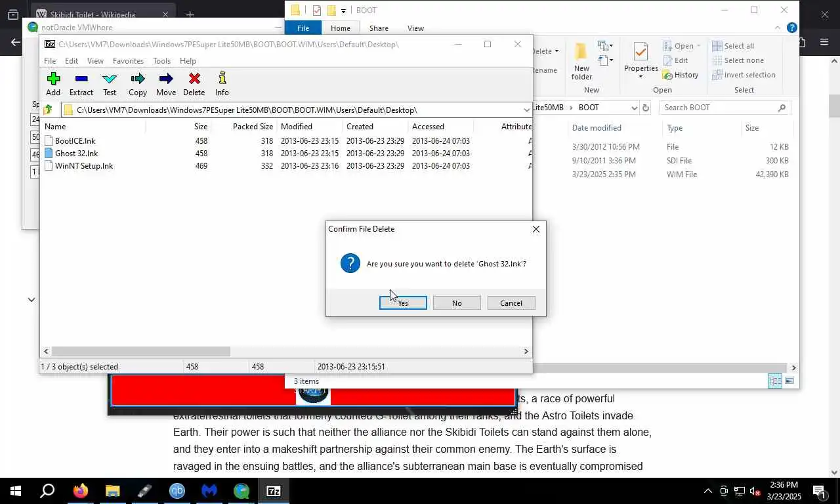The height and width of the screenshot is (504, 840).
Task: Click Select all in Explorer ribbon
Action: 733,46
